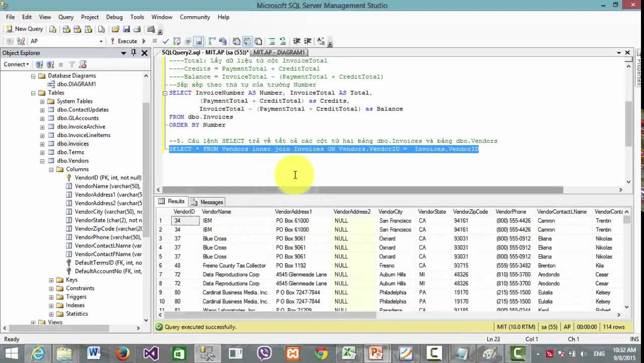Viewport: 644px width, 363px height.
Task: Collapse the Database Diagrams node
Action: (x=34, y=76)
